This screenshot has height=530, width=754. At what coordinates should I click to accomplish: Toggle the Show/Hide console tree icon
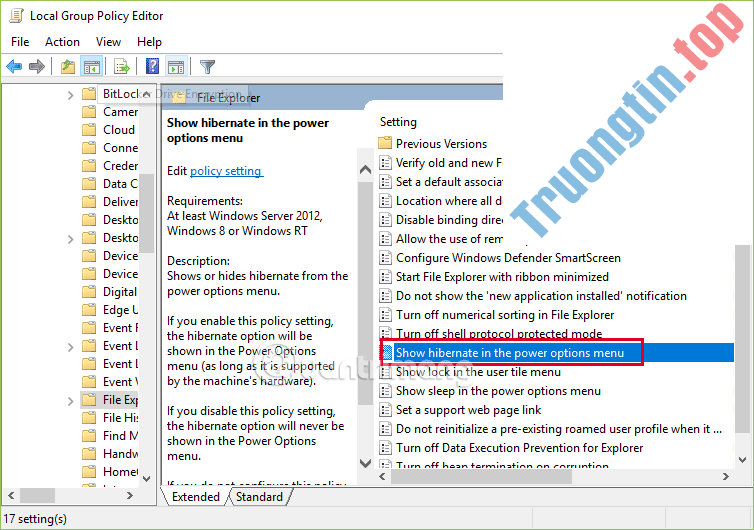[91, 66]
